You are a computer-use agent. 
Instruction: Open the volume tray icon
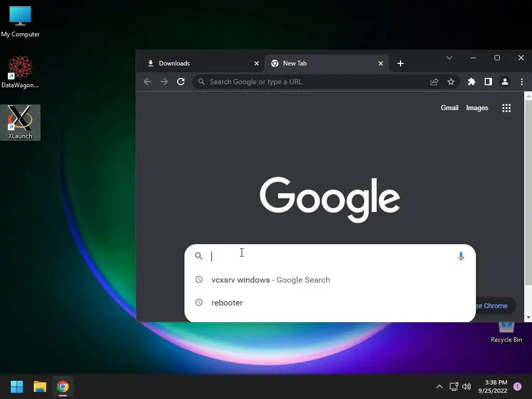(467, 387)
